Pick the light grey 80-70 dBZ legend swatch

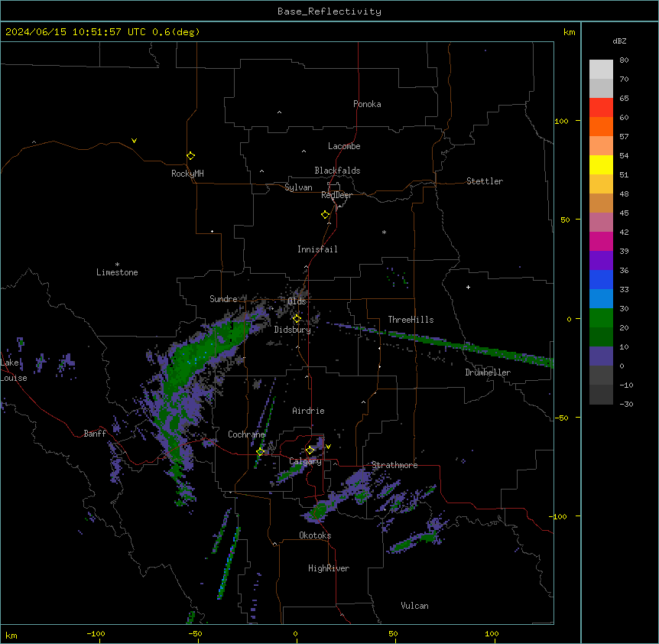point(601,70)
